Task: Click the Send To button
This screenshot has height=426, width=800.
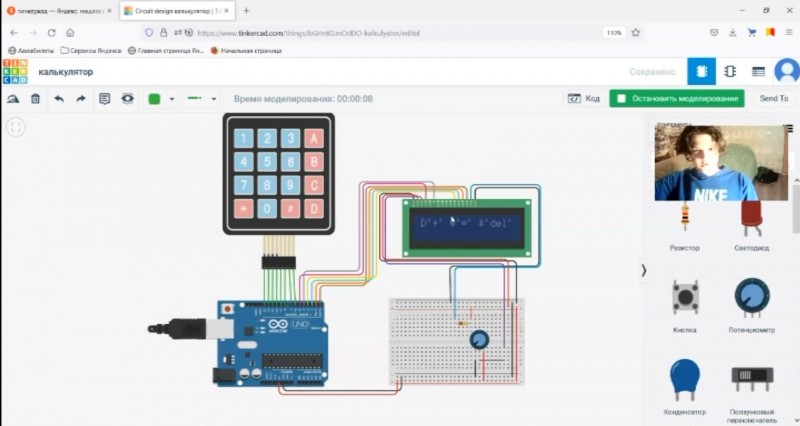Action: coord(773,99)
